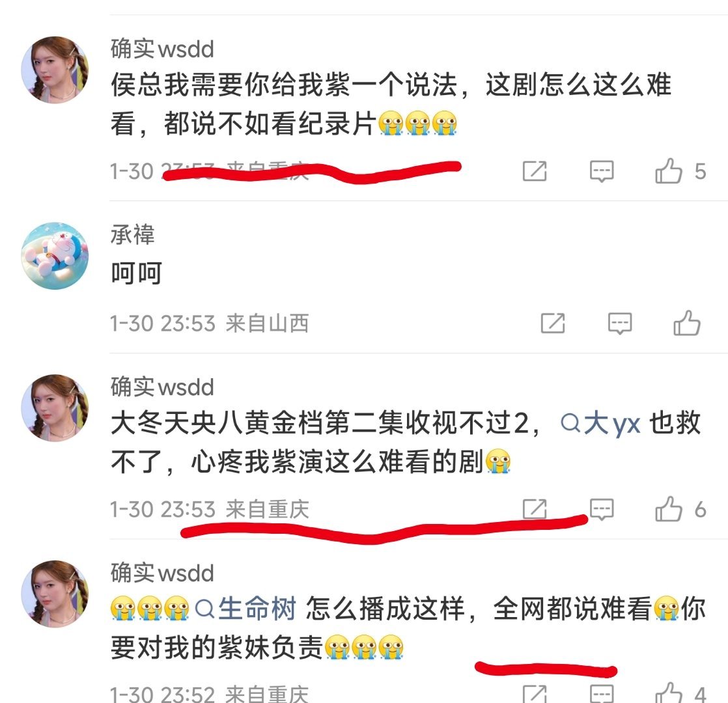Reply to the 侯总 comment from 重庆
728x703 pixels.
click(602, 172)
